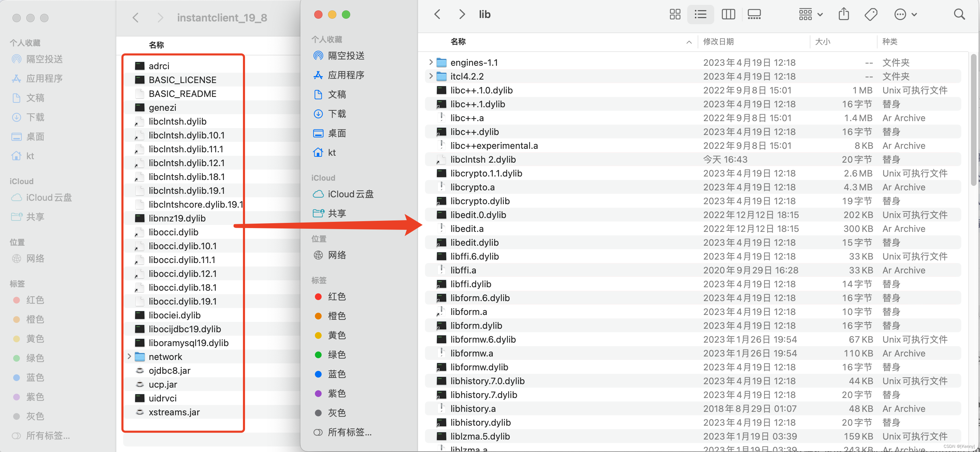Switch lib window to column view

click(x=728, y=15)
